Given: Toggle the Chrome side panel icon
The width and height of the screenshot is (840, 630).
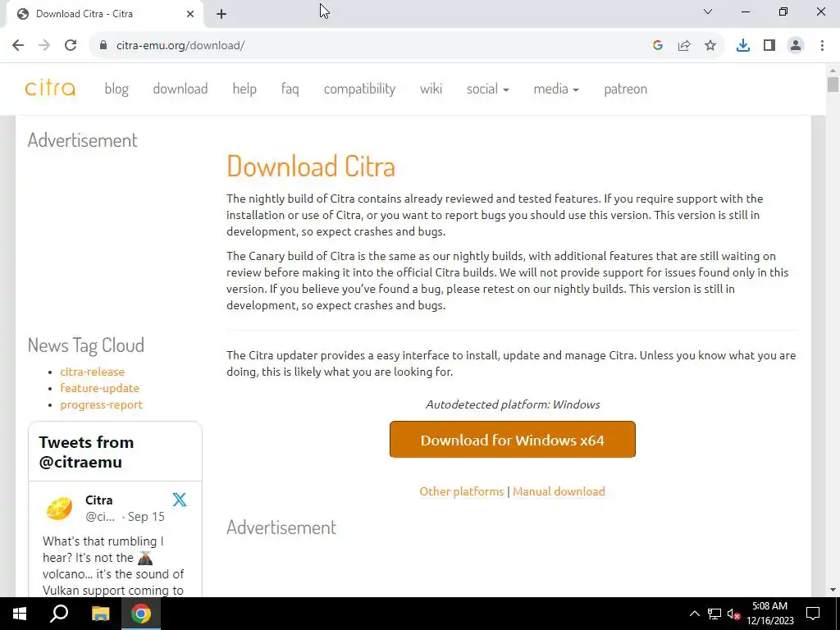Looking at the screenshot, I should click(769, 46).
